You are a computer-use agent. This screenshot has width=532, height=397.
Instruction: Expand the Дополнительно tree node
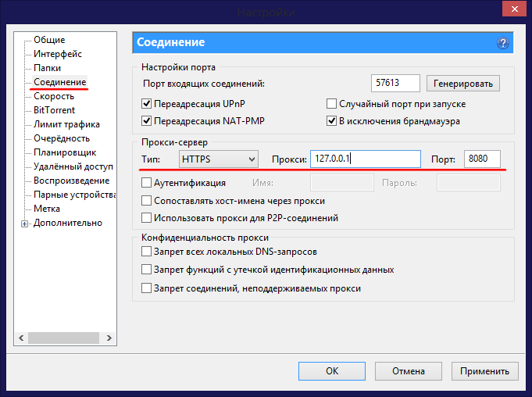(x=25, y=224)
